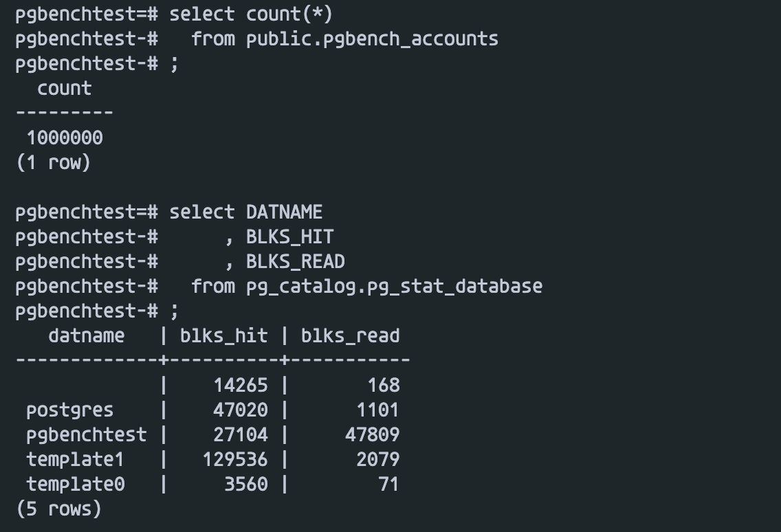Click the blks_read result column header
The width and height of the screenshot is (781, 532).
pyautogui.click(x=350, y=335)
